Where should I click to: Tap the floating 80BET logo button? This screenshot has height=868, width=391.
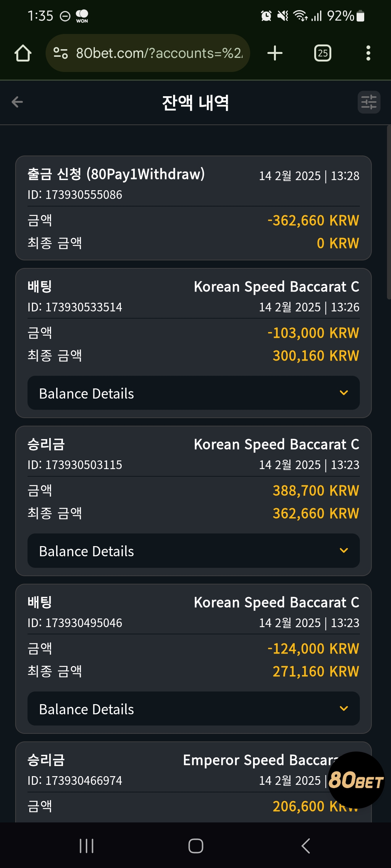(x=356, y=780)
